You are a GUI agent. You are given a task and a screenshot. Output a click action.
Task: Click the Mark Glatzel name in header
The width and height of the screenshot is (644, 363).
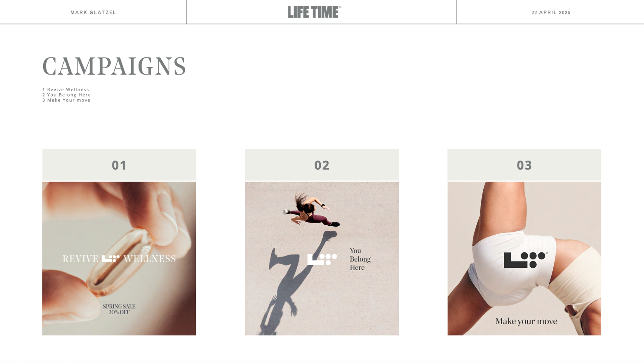(93, 12)
